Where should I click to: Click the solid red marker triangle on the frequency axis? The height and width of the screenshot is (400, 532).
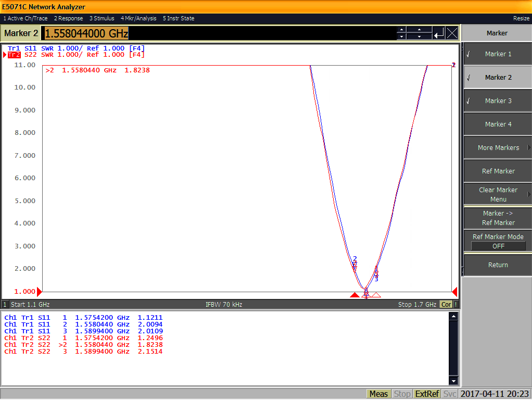354,295
